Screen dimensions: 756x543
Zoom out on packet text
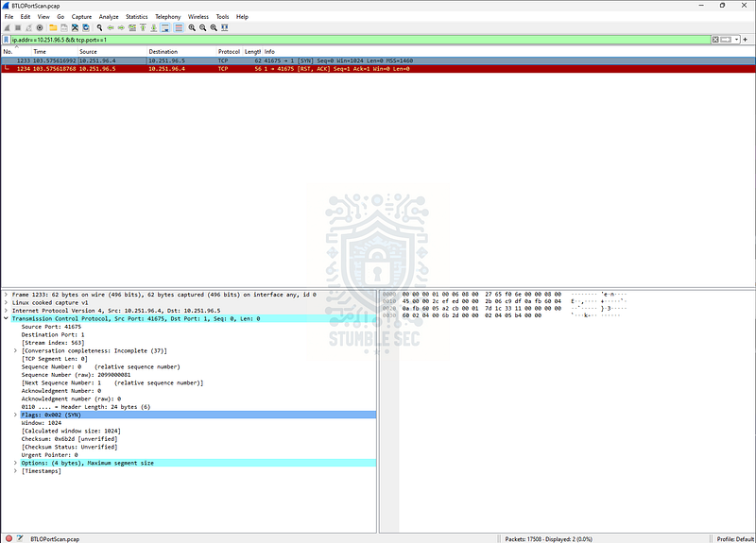pyautogui.click(x=202, y=28)
